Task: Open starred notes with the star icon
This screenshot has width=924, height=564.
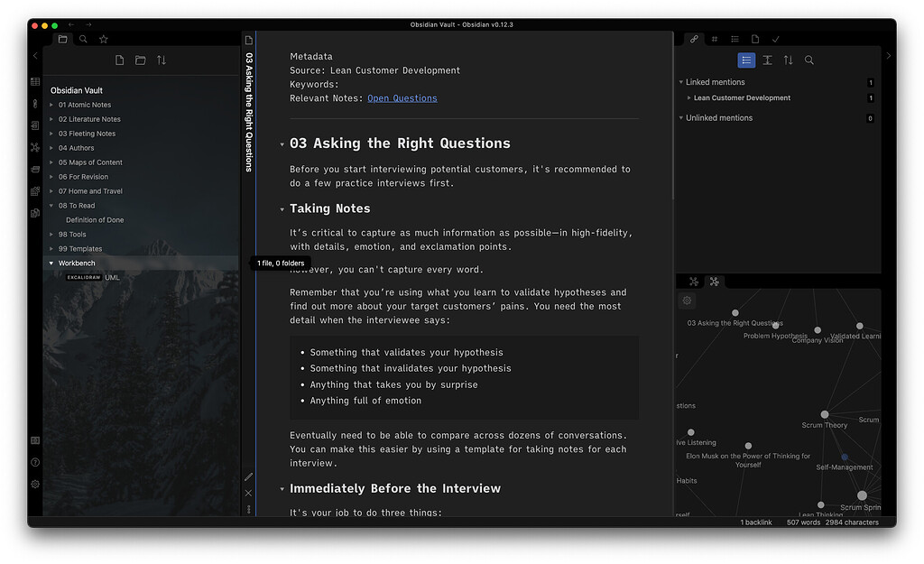Action: pyautogui.click(x=103, y=39)
